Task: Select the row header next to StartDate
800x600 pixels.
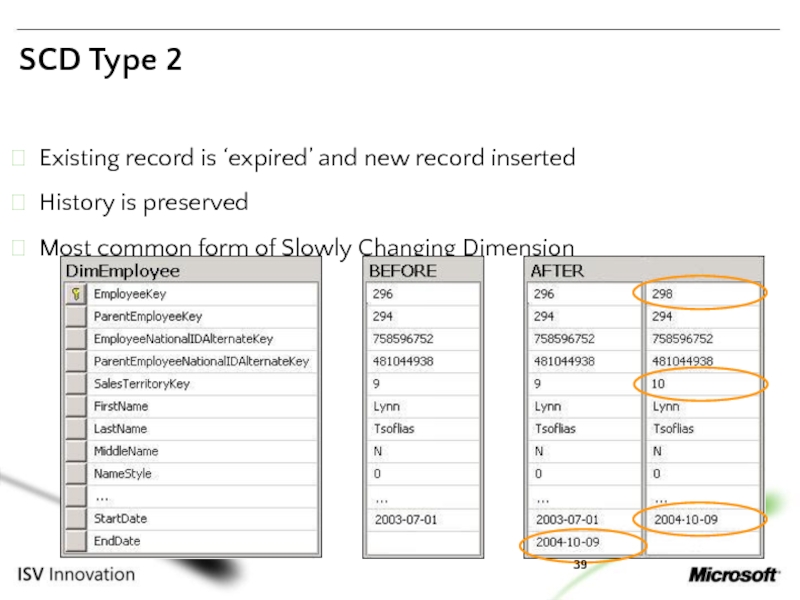Action: click(x=75, y=519)
